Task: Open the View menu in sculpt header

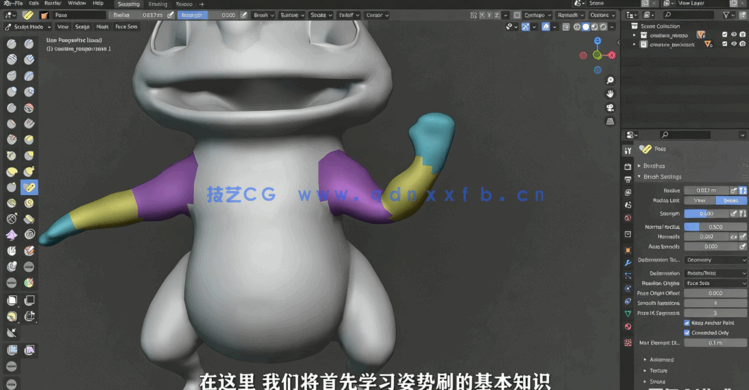Action: click(63, 27)
